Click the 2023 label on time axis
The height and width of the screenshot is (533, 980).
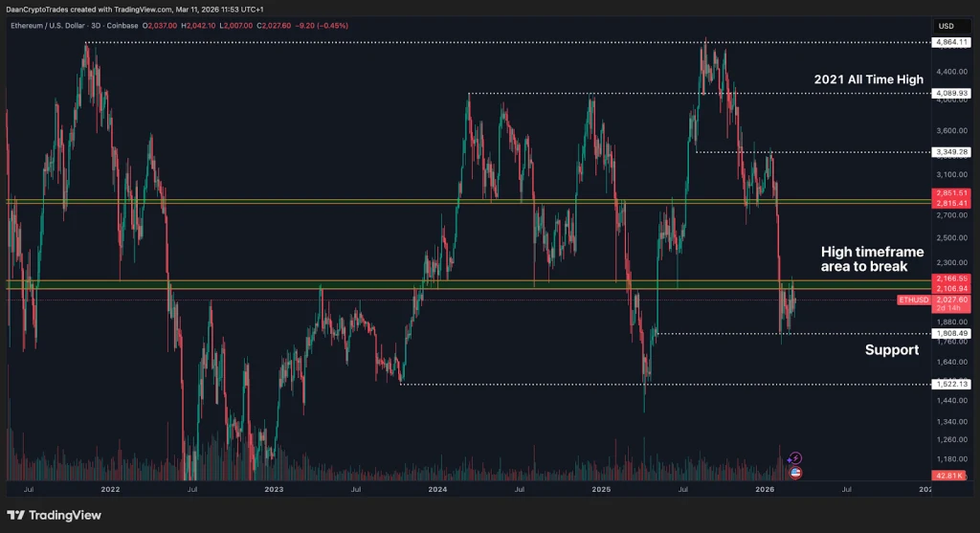tap(274, 489)
